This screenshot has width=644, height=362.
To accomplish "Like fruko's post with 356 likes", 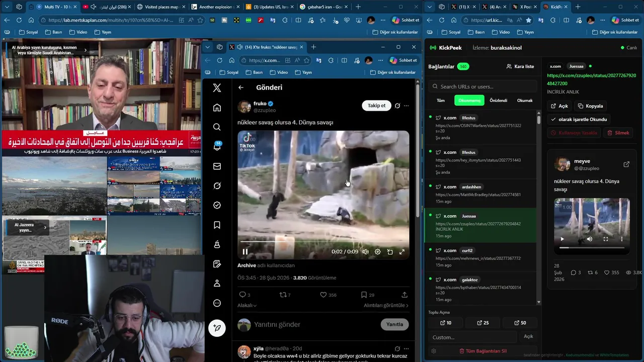I will 323,295.
